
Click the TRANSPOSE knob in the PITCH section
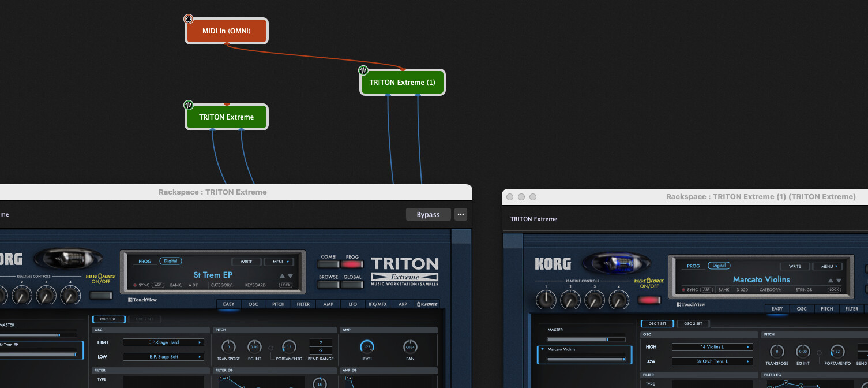pos(228,347)
